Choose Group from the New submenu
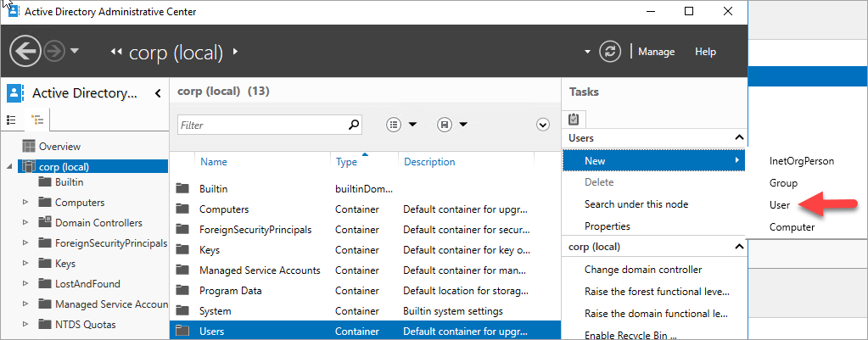The width and height of the screenshot is (868, 340). 783,183
